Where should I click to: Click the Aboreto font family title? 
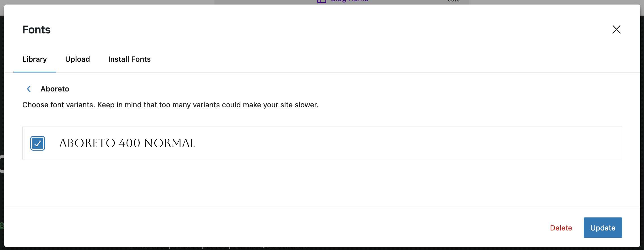pyautogui.click(x=55, y=89)
